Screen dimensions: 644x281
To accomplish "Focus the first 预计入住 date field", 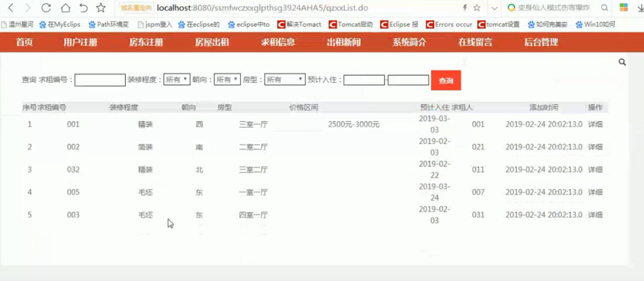I will (x=364, y=80).
